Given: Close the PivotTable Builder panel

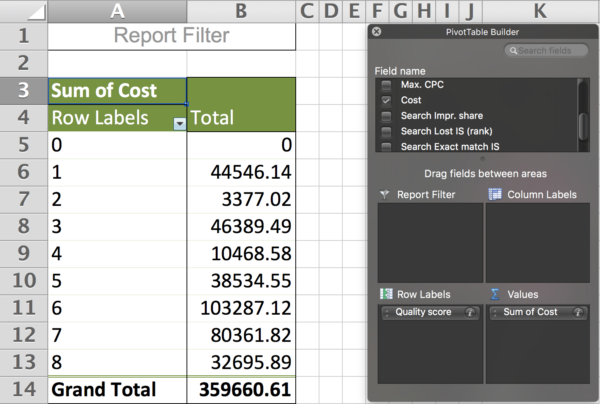Looking at the screenshot, I should 377,32.
